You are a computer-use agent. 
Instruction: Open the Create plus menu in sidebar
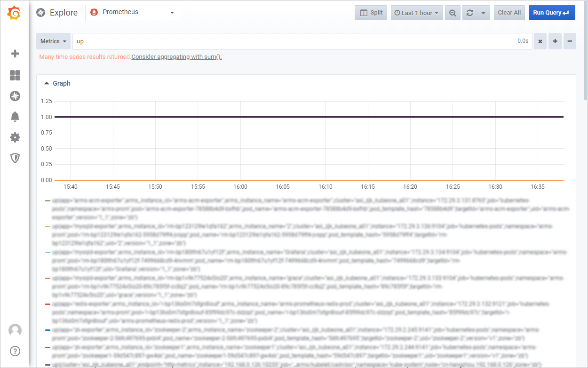pyautogui.click(x=15, y=54)
